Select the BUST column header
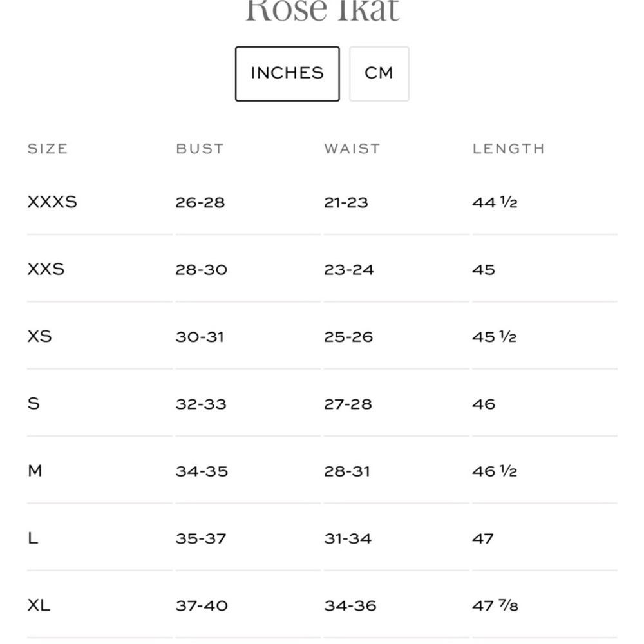The image size is (644, 644). [x=200, y=149]
